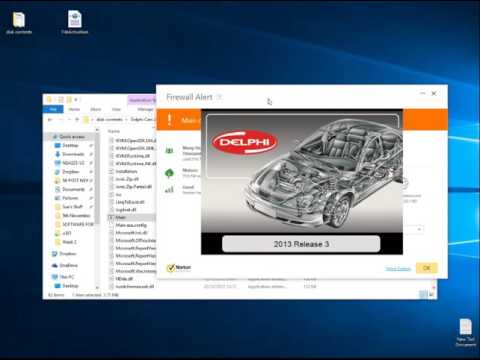
Task: Toggle the checkbox beside the Main file
Action: point(111,217)
